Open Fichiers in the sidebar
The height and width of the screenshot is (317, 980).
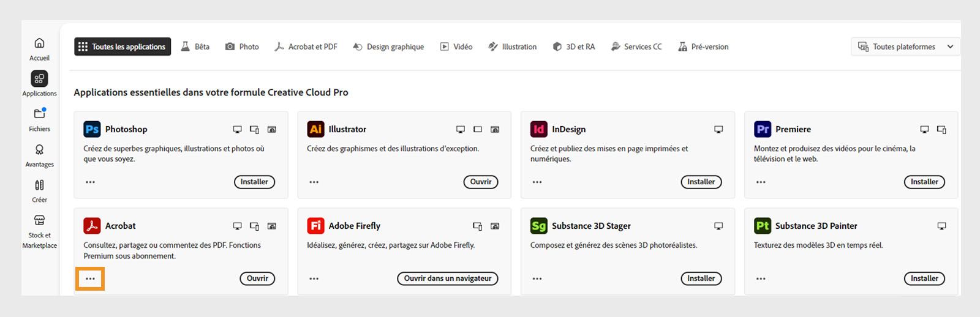pyautogui.click(x=39, y=119)
